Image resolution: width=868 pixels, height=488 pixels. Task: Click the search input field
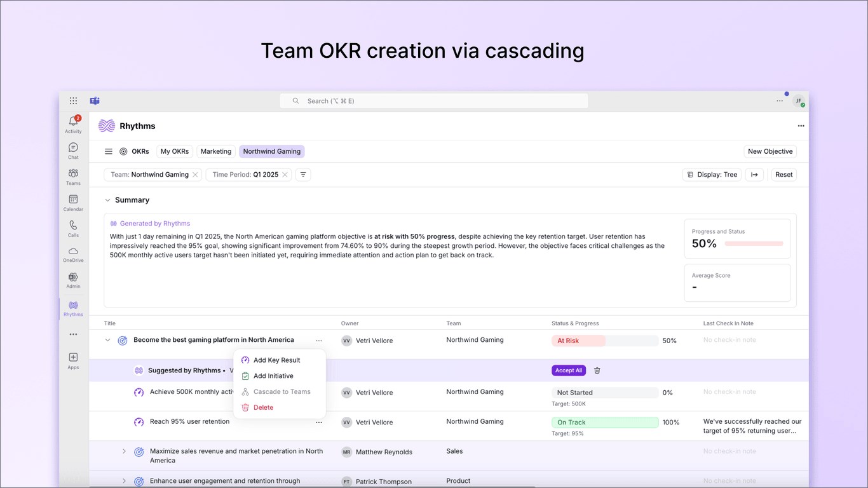coord(434,101)
